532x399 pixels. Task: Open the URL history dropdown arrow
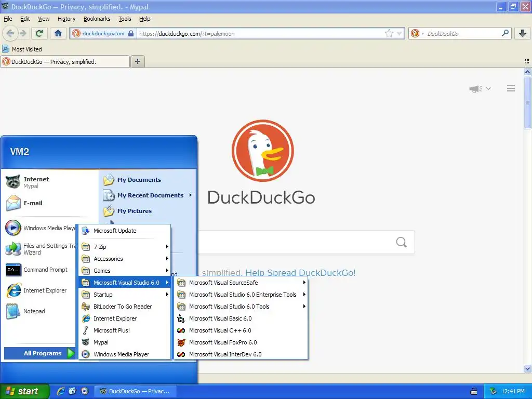click(400, 33)
